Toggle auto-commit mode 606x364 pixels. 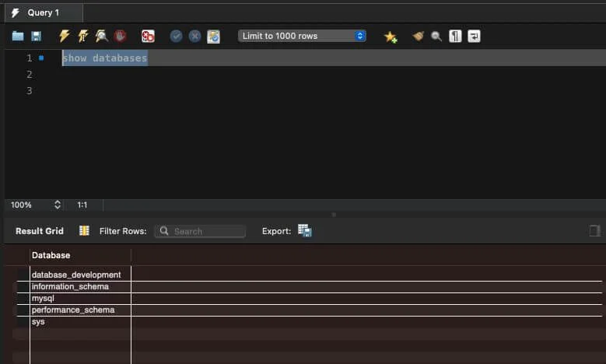pyautogui.click(x=213, y=37)
